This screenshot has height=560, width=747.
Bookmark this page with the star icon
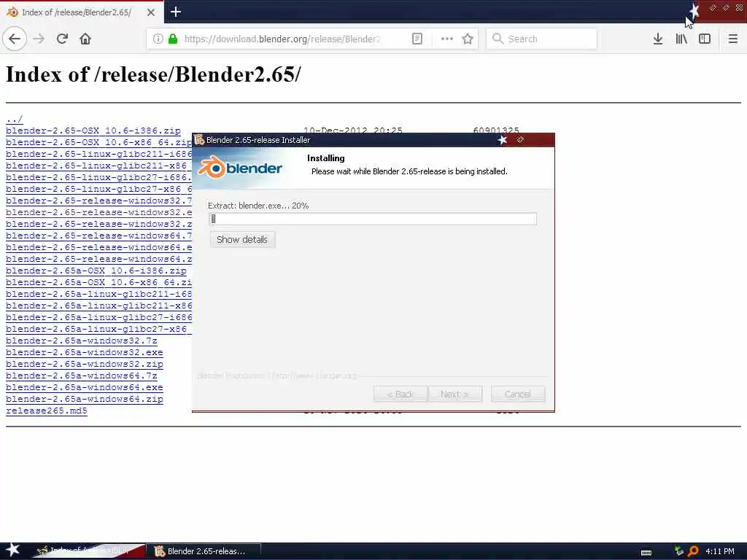click(468, 39)
